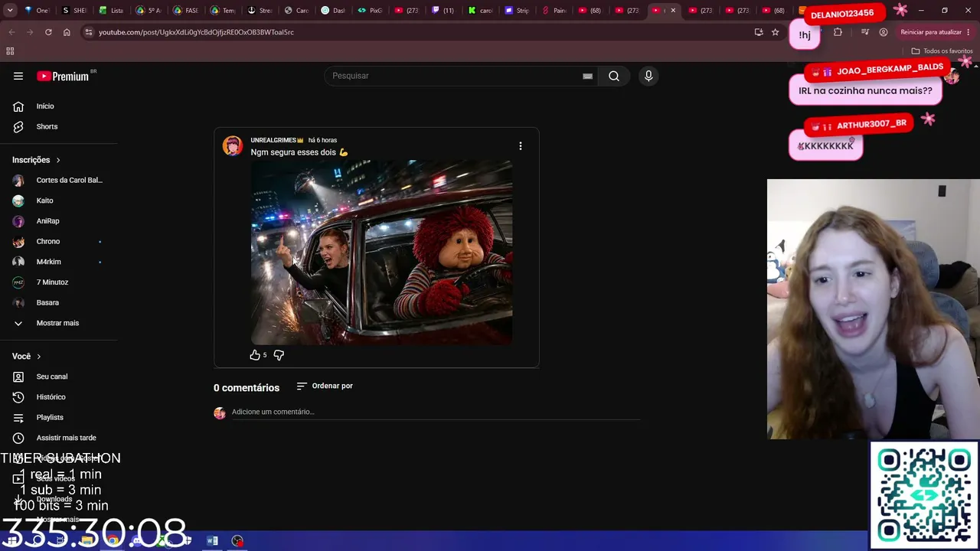This screenshot has height=551, width=980.
Task: Open the Todos os favoritos bookmarks folder
Action: [x=942, y=51]
